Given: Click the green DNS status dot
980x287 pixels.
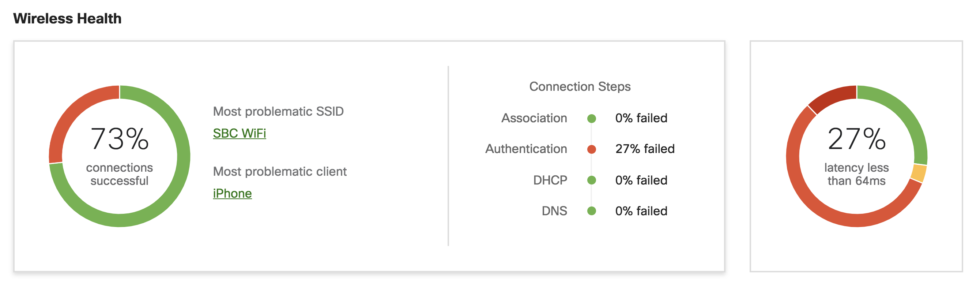Looking at the screenshot, I should click(x=591, y=211).
